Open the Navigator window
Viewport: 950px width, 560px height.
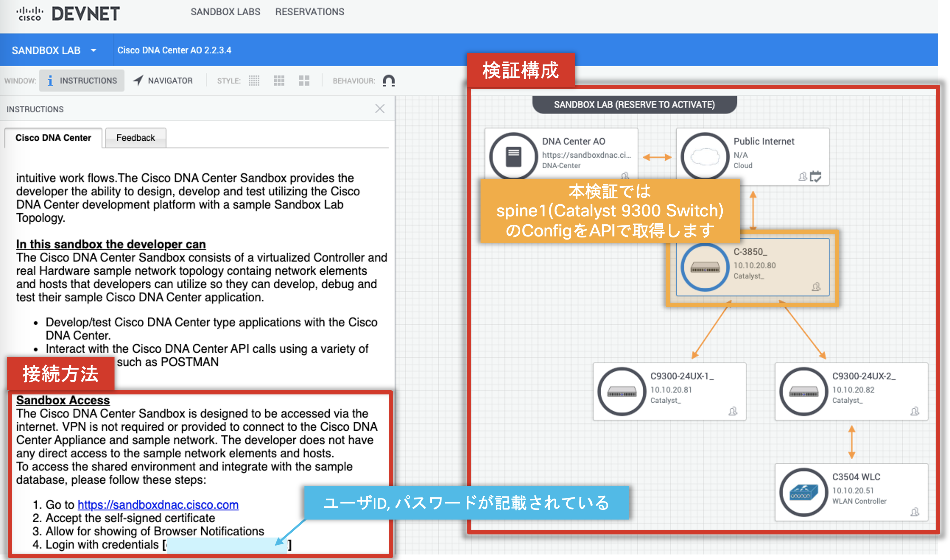163,81
